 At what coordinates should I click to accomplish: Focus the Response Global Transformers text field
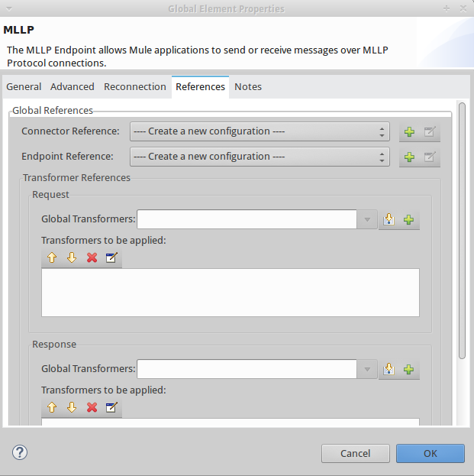pos(247,369)
